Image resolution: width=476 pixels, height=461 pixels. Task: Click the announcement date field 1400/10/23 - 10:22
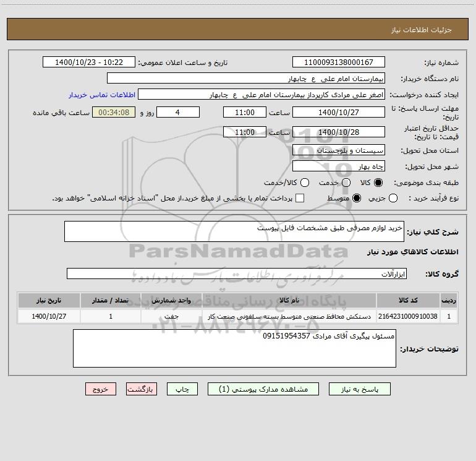point(89,62)
